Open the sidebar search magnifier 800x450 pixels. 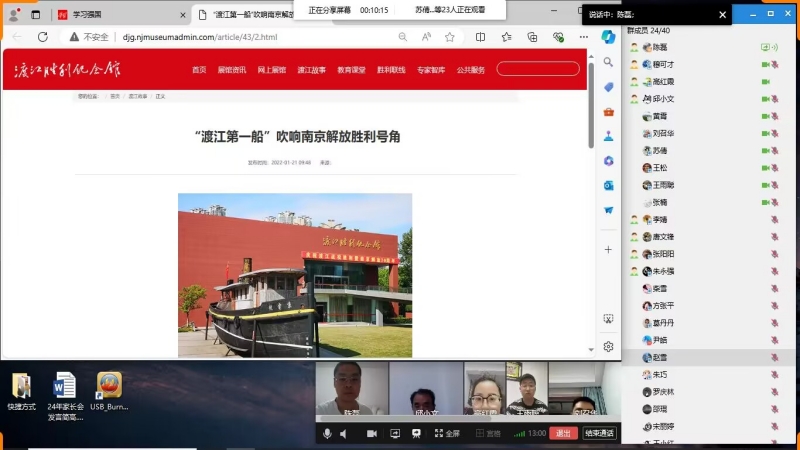click(608, 62)
